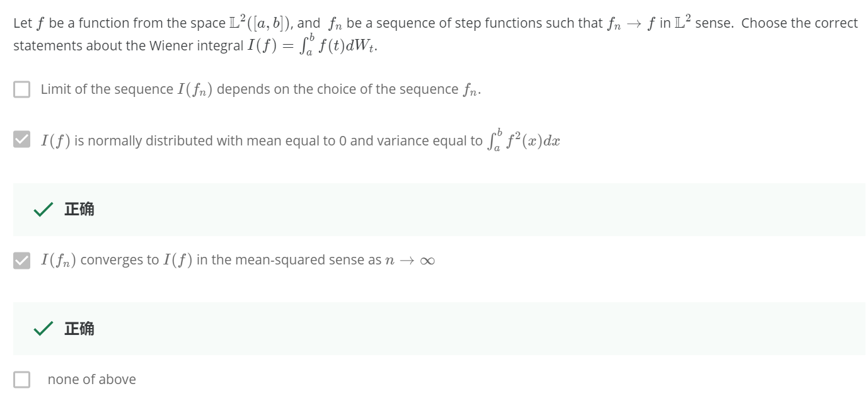Tick the 'none of above' checkbox
Viewport: 868px width, 408px height.
pyautogui.click(x=21, y=379)
